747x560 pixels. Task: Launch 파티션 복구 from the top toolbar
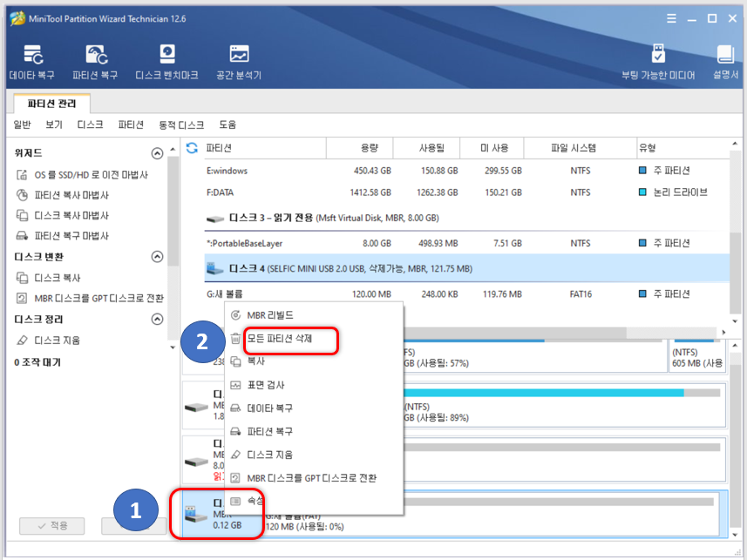[x=95, y=62]
